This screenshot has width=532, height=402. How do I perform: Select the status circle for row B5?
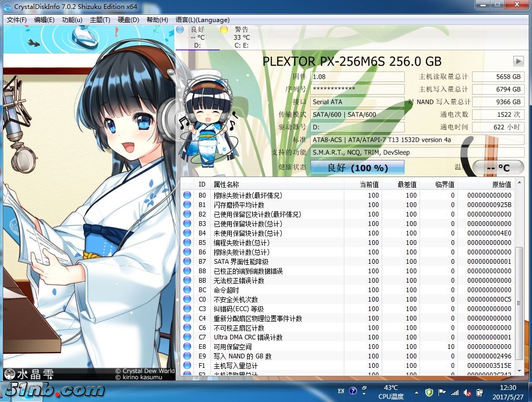click(187, 243)
